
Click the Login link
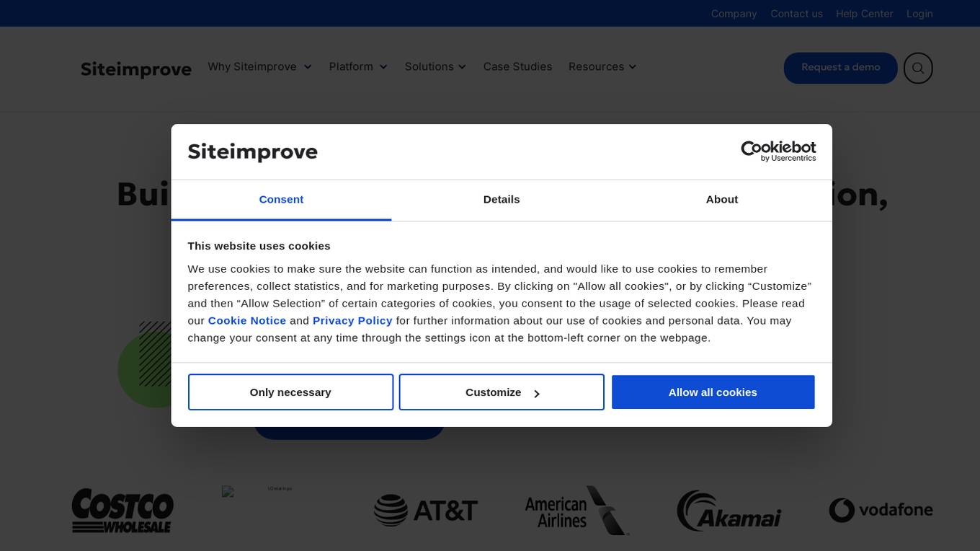click(919, 14)
